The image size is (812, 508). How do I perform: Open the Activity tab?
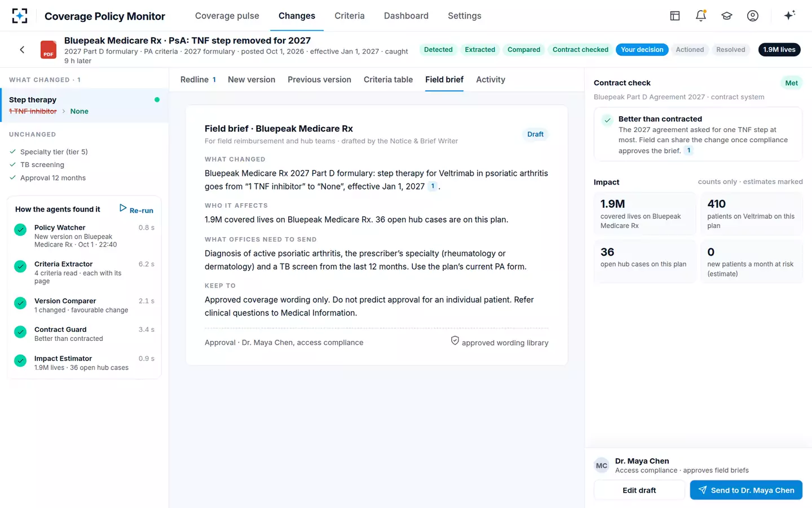point(491,80)
